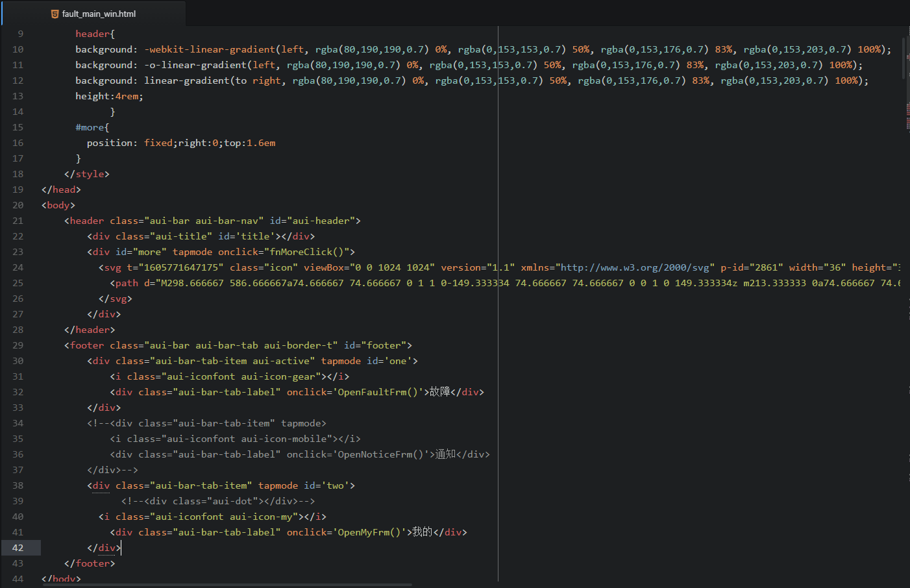Click the '#more{' selector
Screen dimensions: 910x588
point(92,127)
